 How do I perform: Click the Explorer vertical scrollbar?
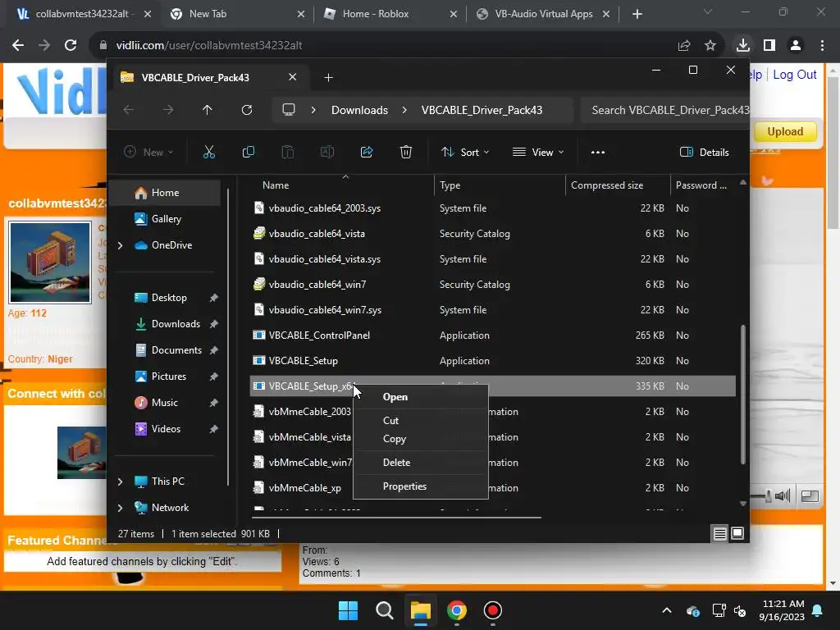click(x=743, y=394)
